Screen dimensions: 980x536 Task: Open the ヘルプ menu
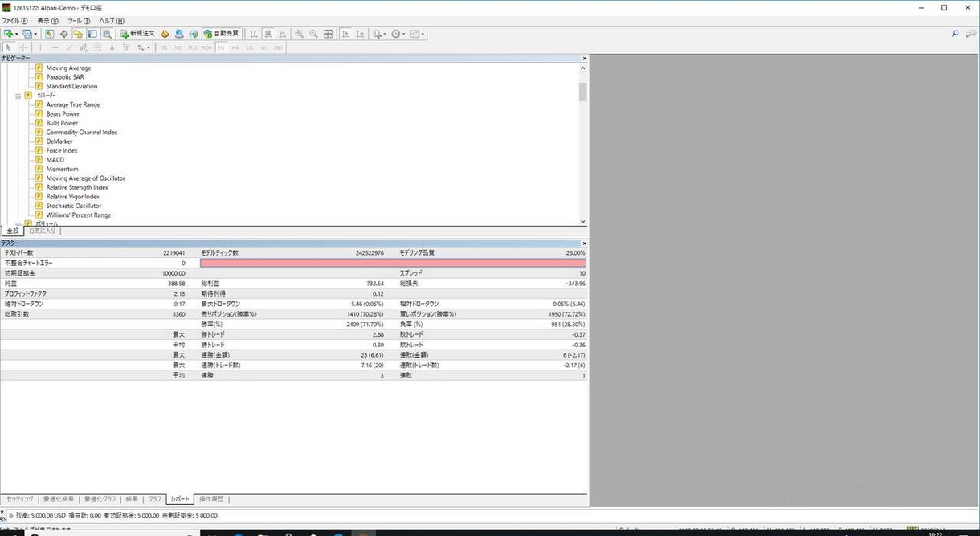[112, 21]
